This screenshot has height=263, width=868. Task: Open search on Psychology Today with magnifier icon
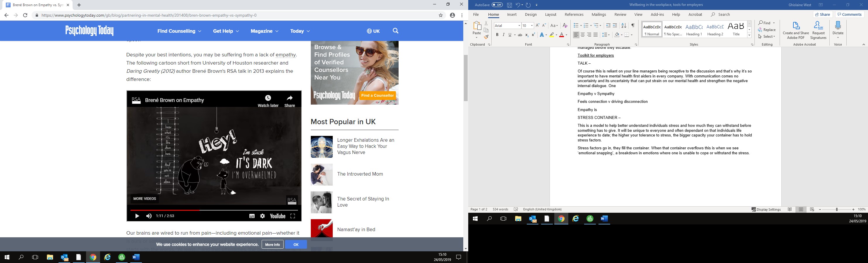(396, 31)
